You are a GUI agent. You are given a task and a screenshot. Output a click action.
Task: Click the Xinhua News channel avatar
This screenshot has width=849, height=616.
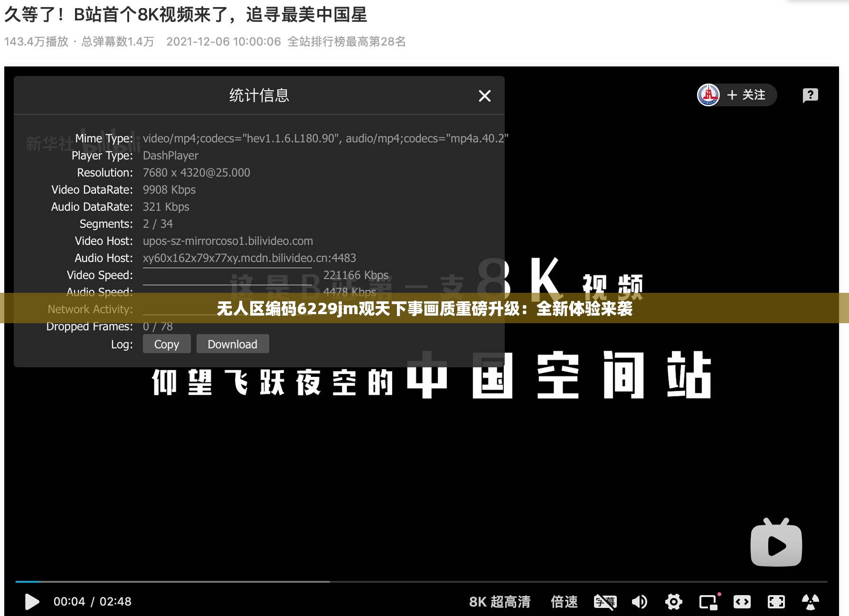(708, 95)
